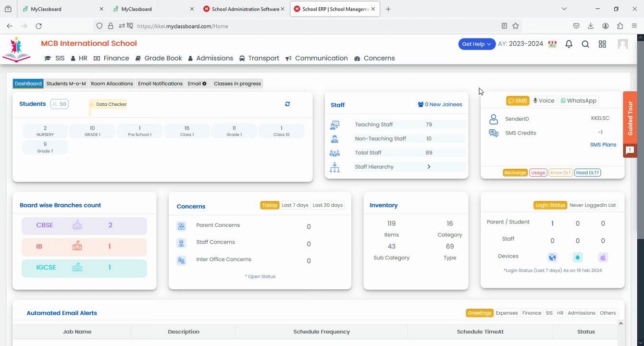Show Concerns for Last 7 days
The image size is (644, 346).
295,205
